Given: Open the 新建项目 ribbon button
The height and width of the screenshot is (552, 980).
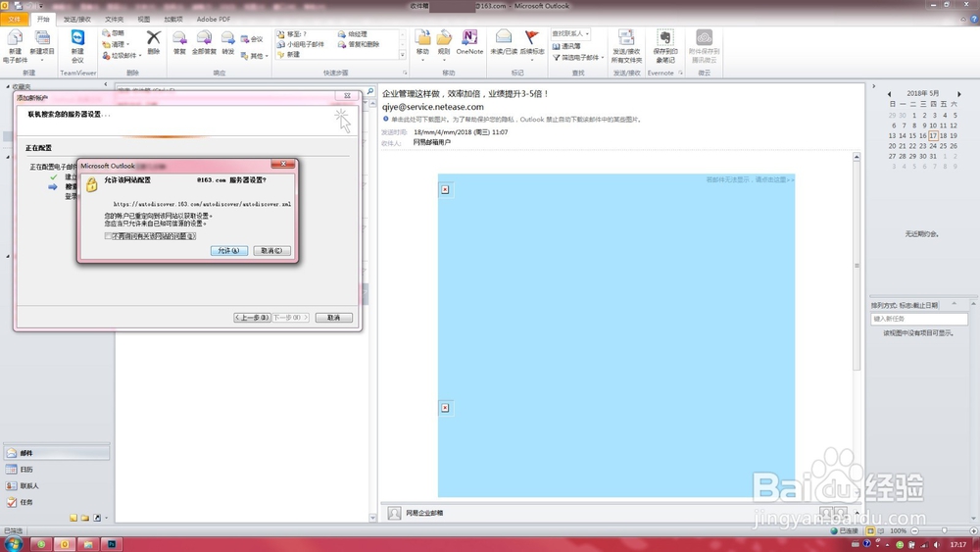Looking at the screenshot, I should (42, 46).
